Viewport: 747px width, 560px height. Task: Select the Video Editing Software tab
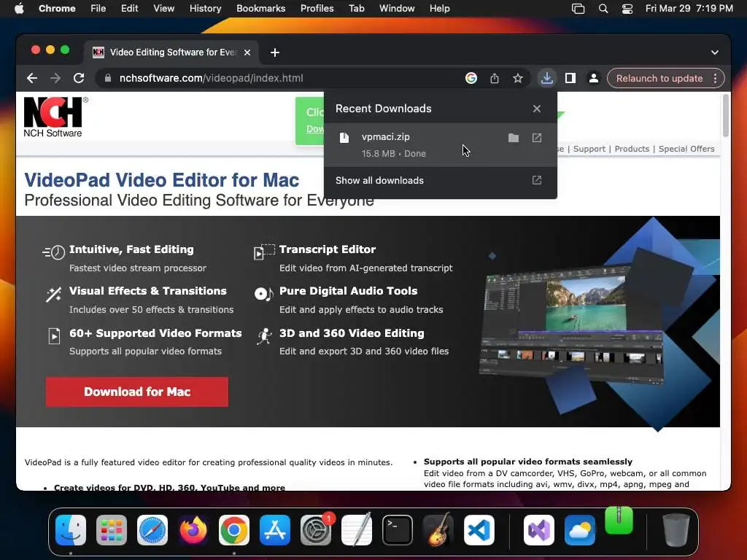pyautogui.click(x=172, y=52)
